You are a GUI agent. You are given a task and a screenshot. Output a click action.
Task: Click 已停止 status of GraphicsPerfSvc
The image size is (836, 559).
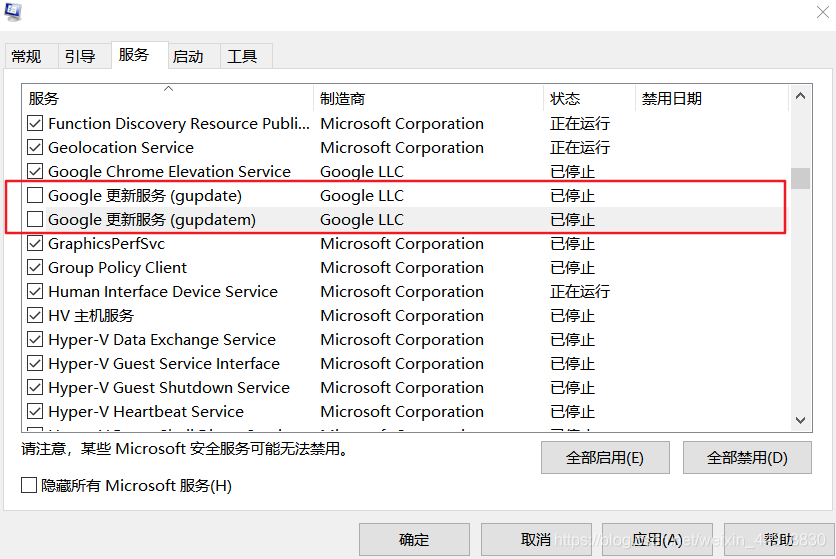(x=573, y=244)
